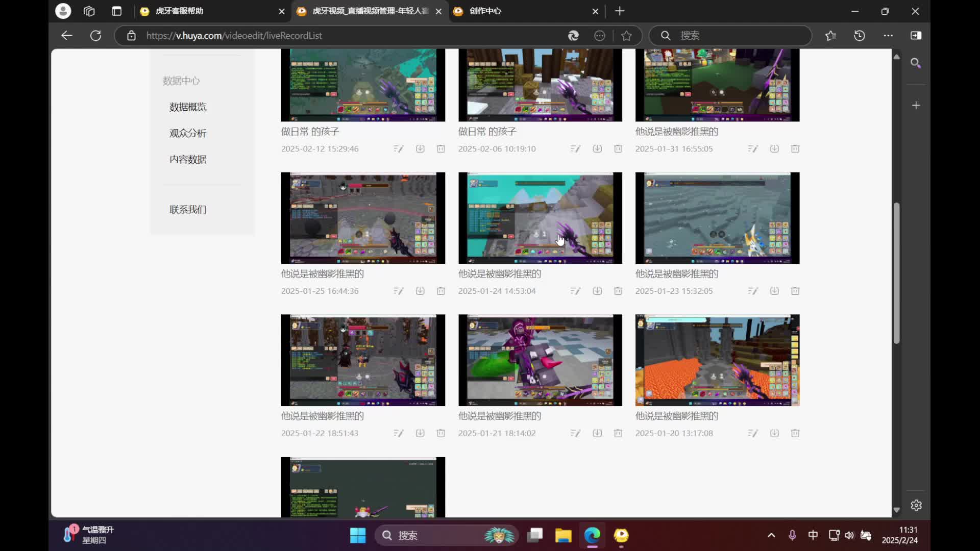Click the page vertical scrollbar thumb
980x551 pixels.
click(896, 273)
